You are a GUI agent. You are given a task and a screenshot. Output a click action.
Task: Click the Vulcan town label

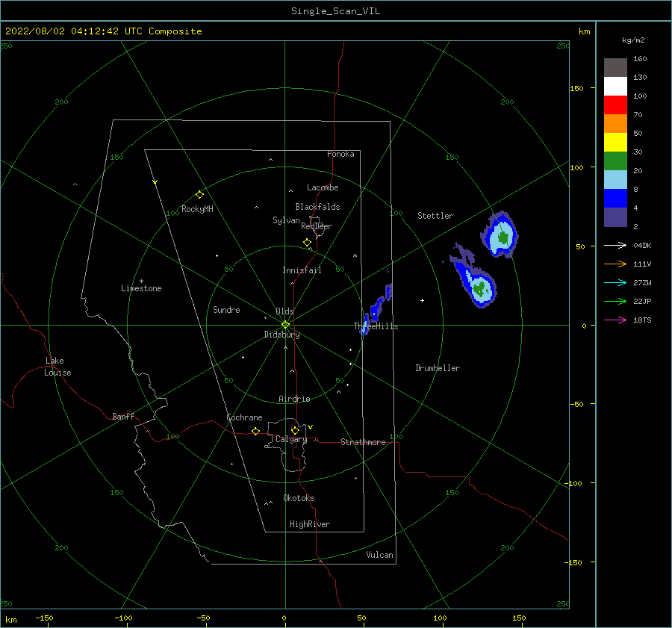(x=379, y=555)
